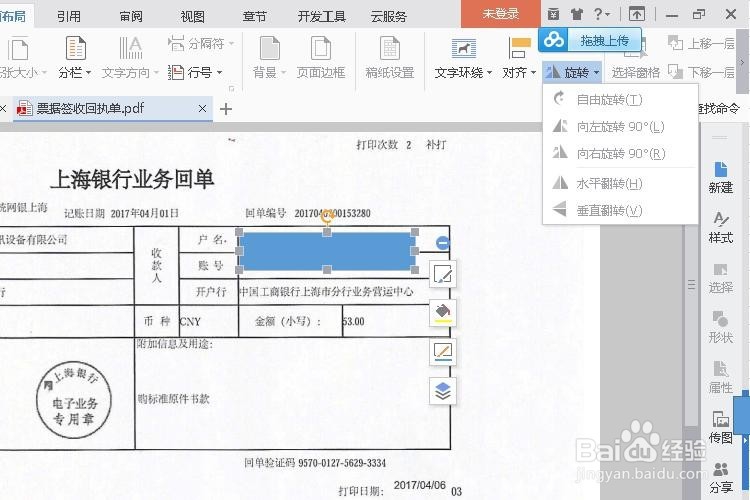The width and height of the screenshot is (750, 500).
Task: Click the skin (shirt) icon in title bar
Action: coord(576,14)
